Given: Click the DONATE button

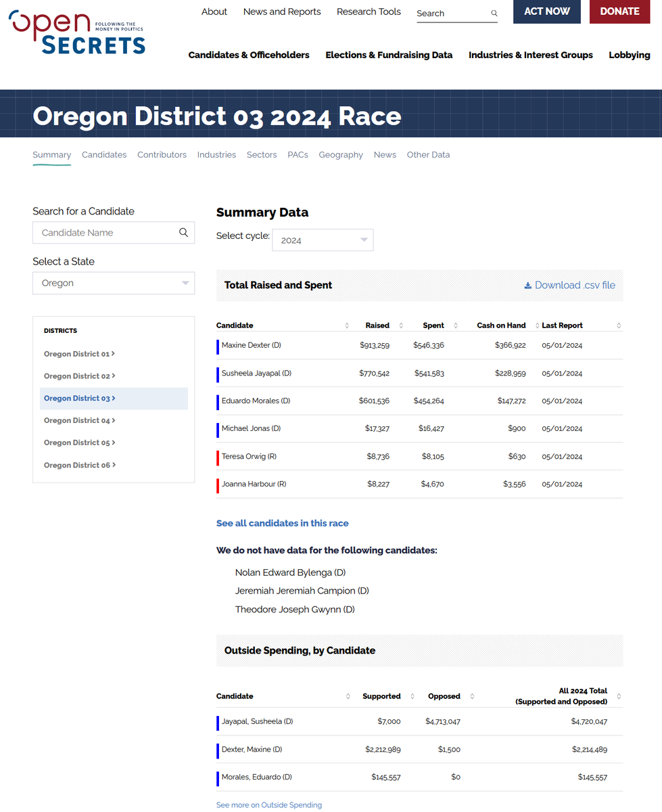Looking at the screenshot, I should 620,12.
